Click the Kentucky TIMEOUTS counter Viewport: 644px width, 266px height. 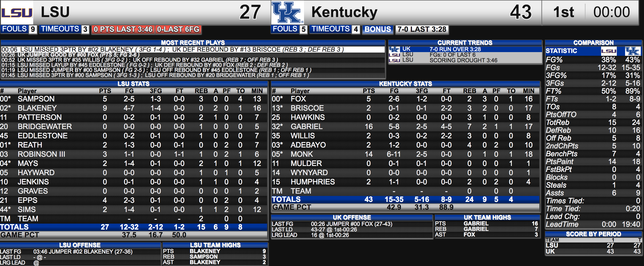tap(334, 29)
